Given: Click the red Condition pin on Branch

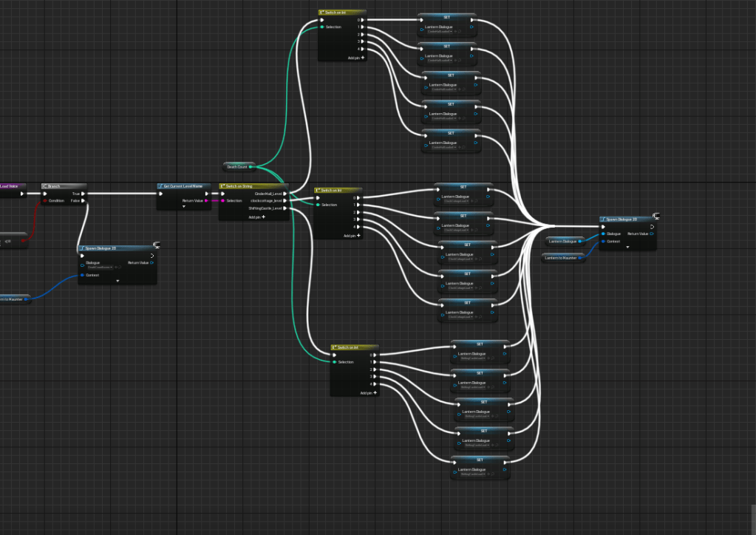Looking at the screenshot, I should click(45, 200).
